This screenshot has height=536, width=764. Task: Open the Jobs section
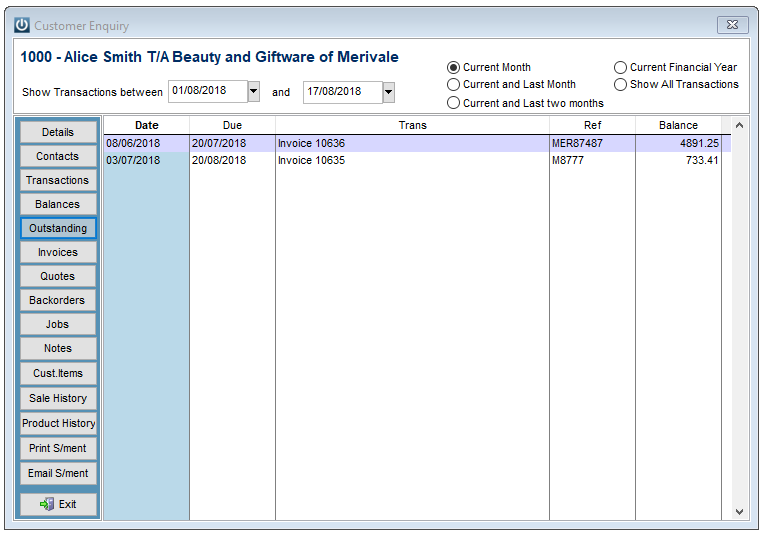tap(58, 324)
